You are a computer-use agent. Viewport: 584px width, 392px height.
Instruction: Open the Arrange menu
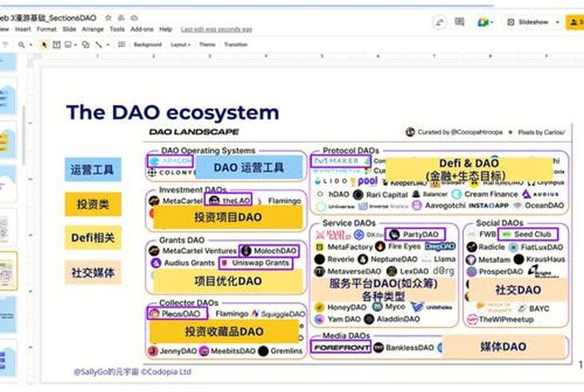(93, 29)
